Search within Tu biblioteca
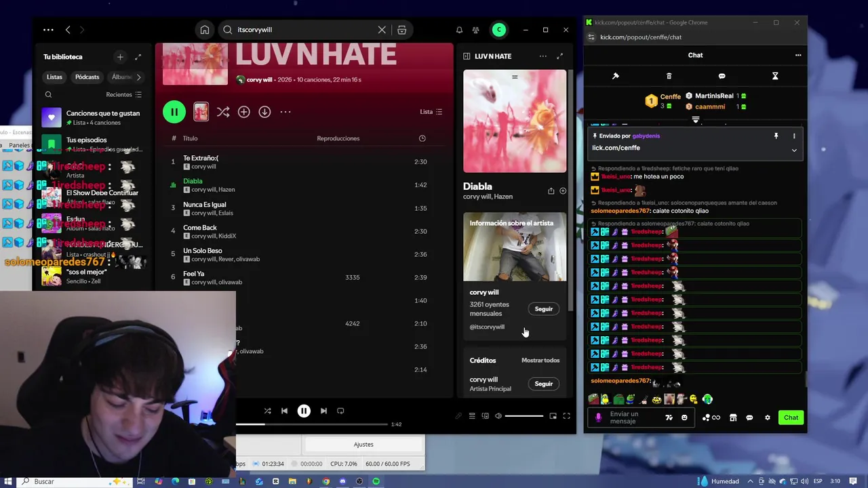Screen dimensions: 868x488 coord(48,95)
